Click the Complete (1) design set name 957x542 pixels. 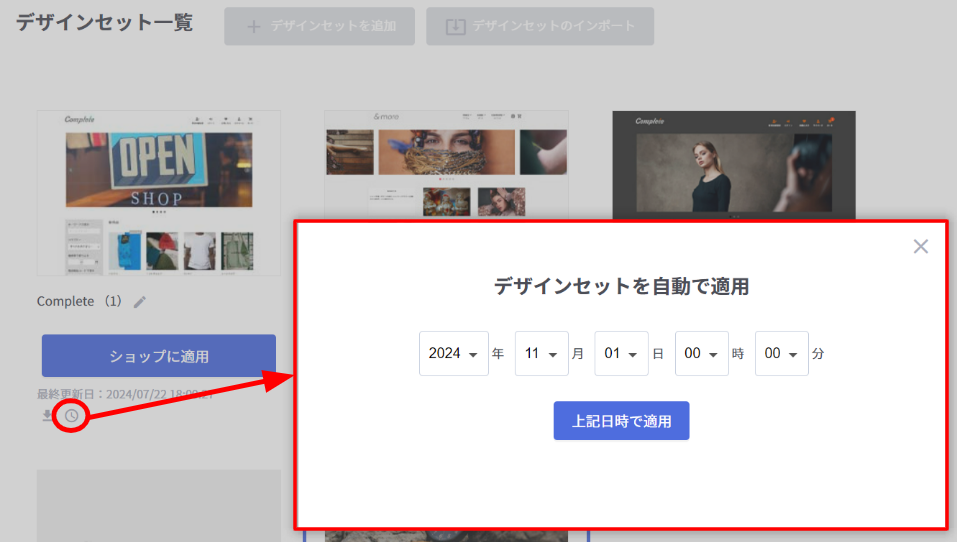click(x=79, y=302)
